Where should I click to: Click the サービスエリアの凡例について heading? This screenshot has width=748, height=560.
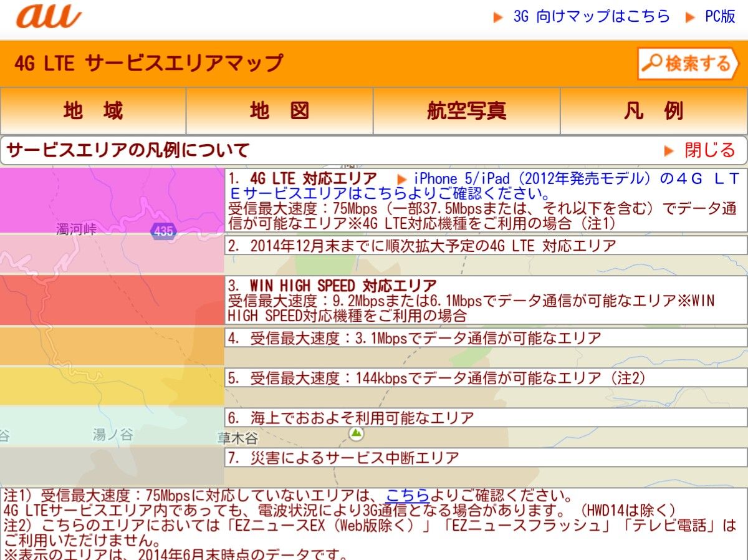(x=128, y=150)
